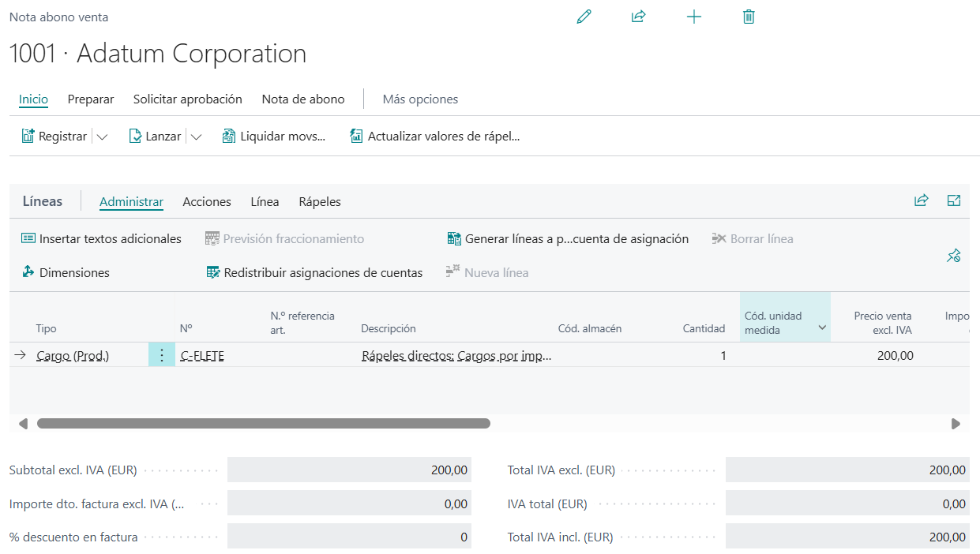Click Redistribuir asignaciones de cuentas

pos(314,272)
